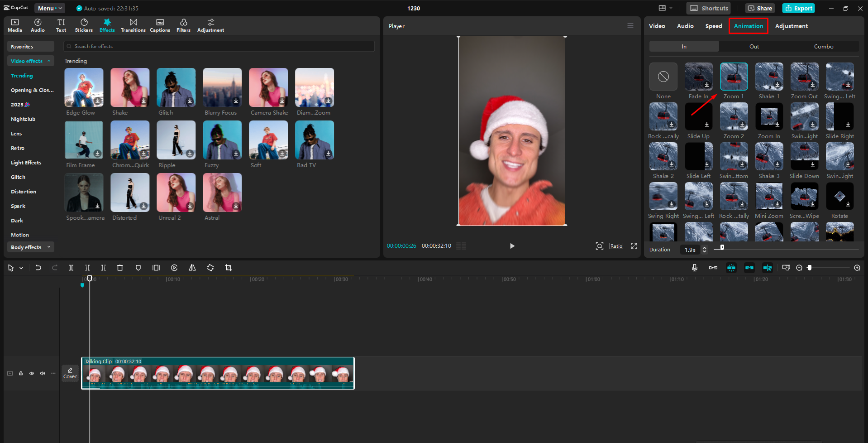Open the Transitions panel
Screen dimensions: 868x443
coord(133,25)
